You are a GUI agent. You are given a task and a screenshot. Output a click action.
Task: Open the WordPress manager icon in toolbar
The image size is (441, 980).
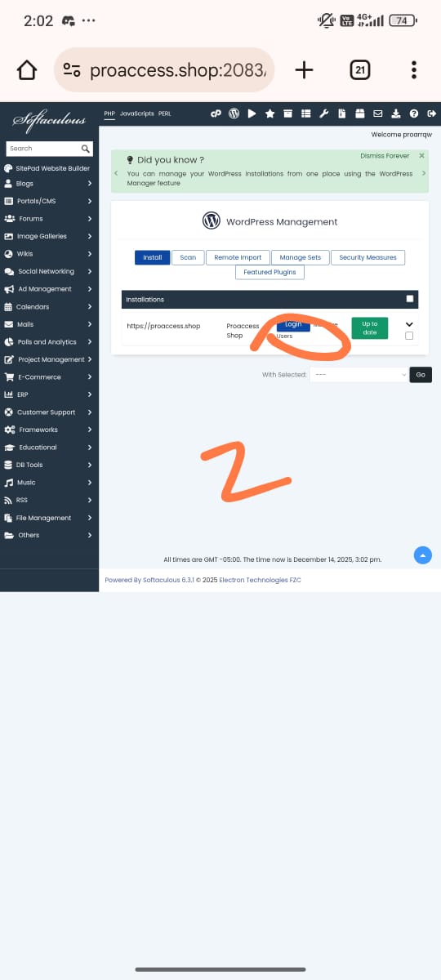point(234,114)
